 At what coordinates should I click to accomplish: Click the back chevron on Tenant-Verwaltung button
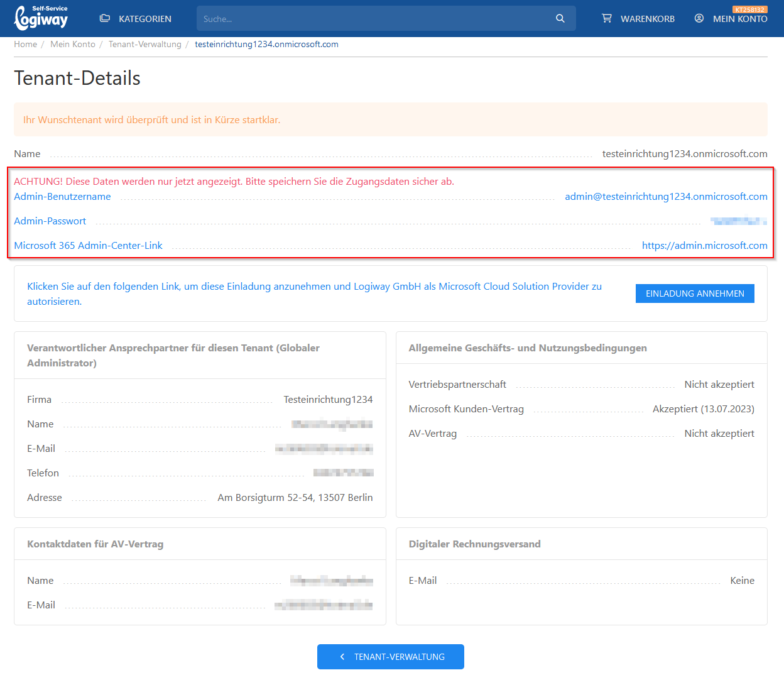click(342, 657)
